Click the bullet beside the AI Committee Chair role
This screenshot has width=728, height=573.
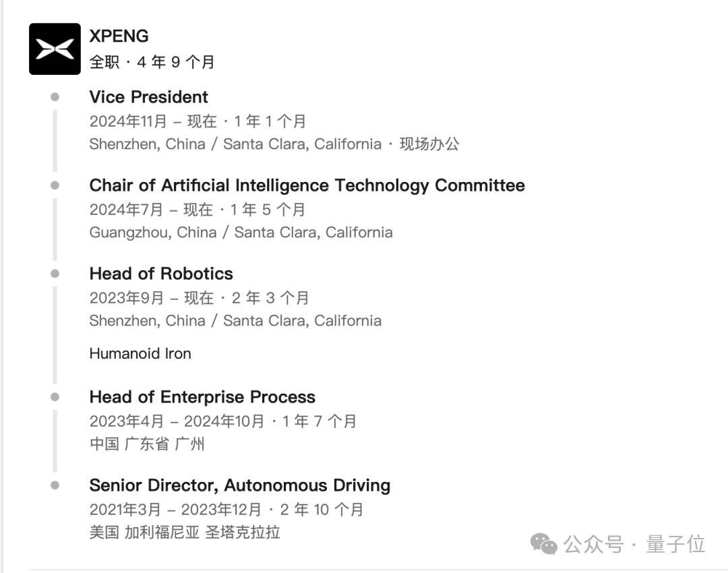point(55,185)
